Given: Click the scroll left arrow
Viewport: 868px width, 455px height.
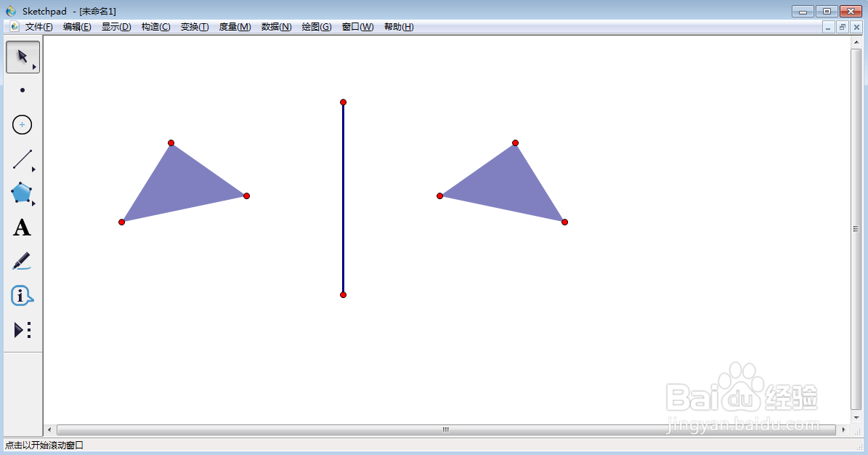Looking at the screenshot, I should (49, 430).
